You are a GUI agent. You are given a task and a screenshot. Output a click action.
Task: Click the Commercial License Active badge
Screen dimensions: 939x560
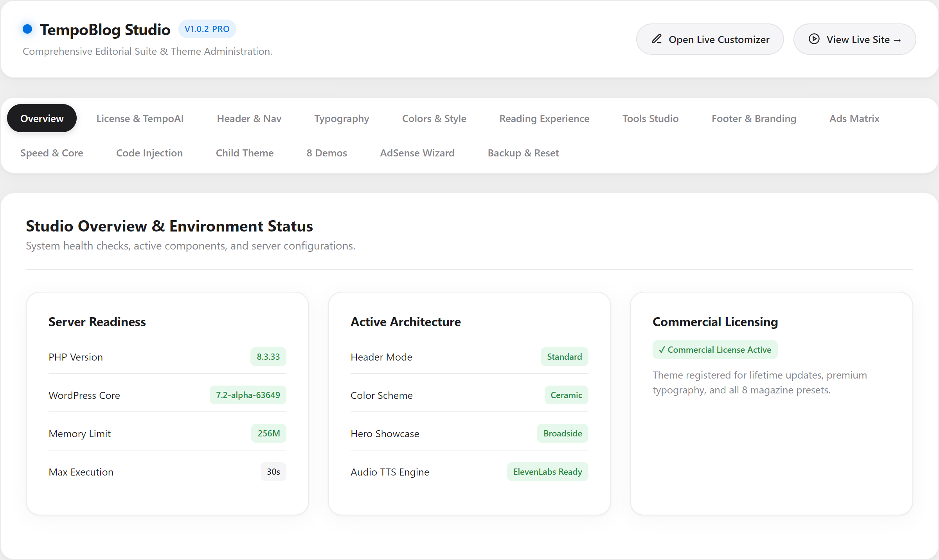point(715,350)
